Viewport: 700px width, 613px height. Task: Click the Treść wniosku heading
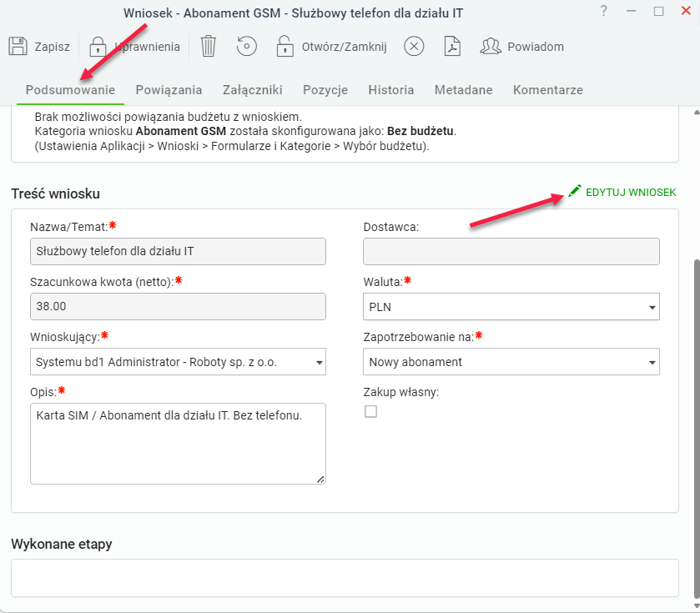pyautogui.click(x=55, y=193)
